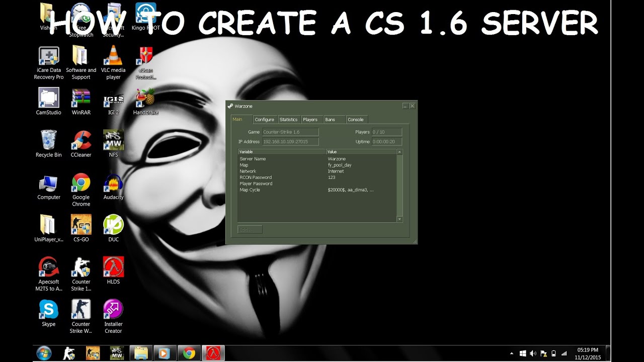Select the Counter Strike W desktop shortcut
Image resolution: width=644 pixels, height=362 pixels.
coord(81,317)
